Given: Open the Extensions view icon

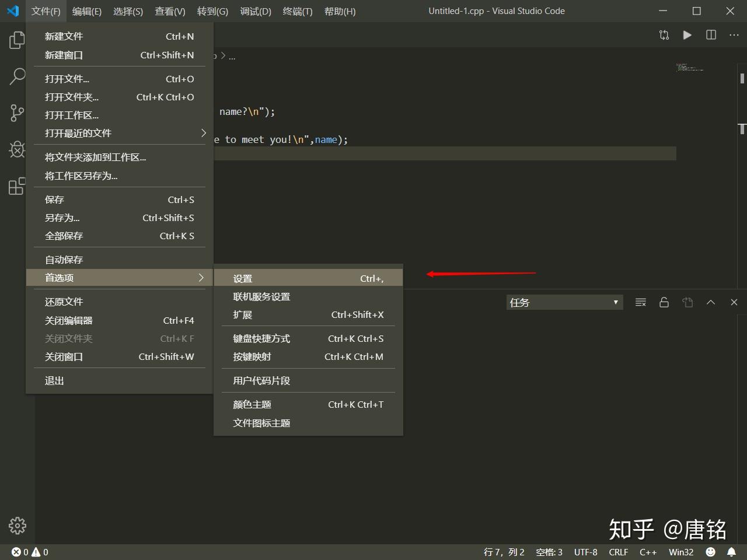Looking at the screenshot, I should [17, 186].
